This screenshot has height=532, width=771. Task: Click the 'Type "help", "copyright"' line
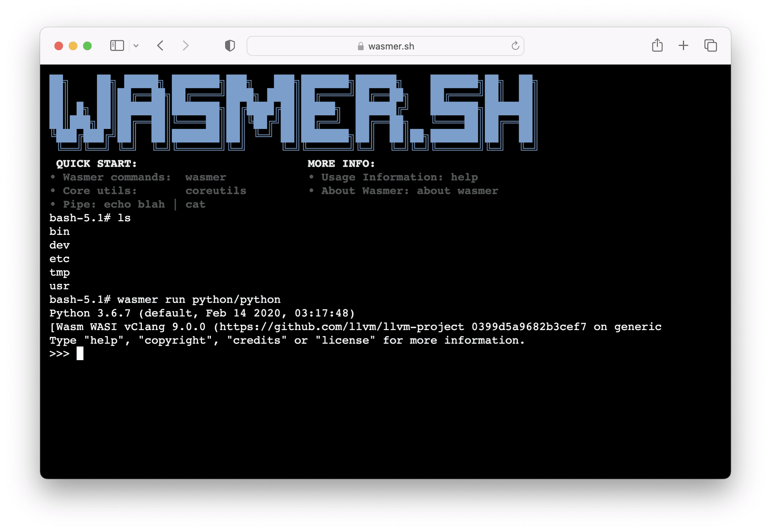coord(287,340)
